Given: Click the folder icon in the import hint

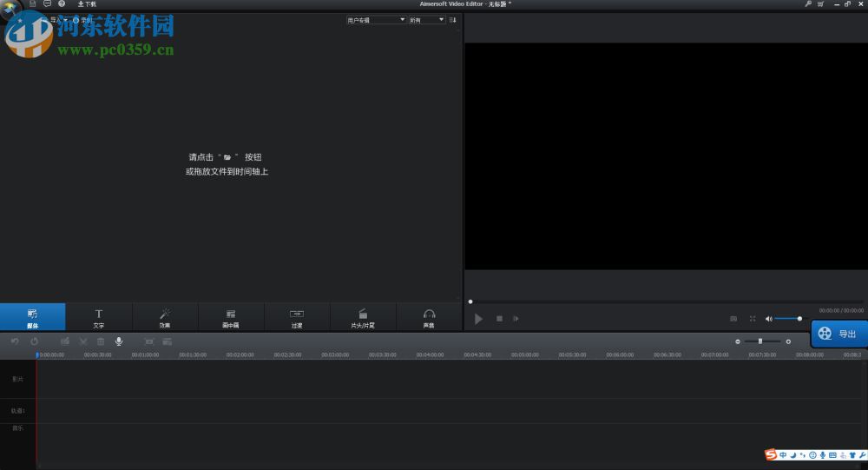Looking at the screenshot, I should (227, 157).
